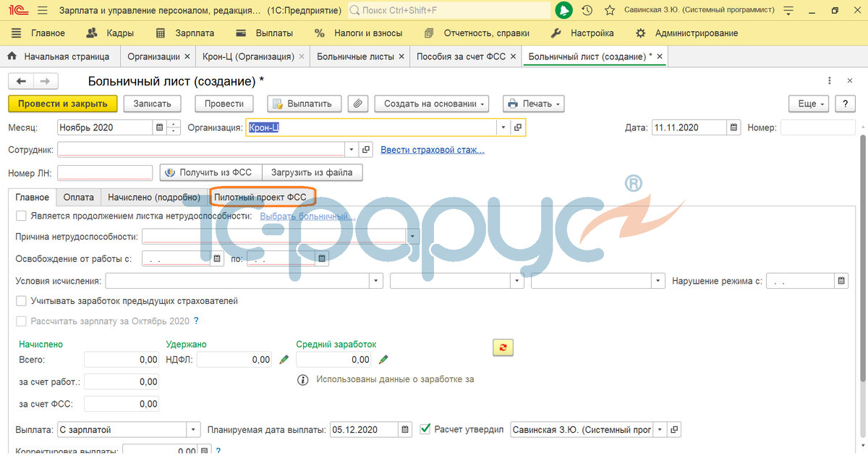Click into the Номер ЛН input field
868x456 pixels.
point(105,172)
